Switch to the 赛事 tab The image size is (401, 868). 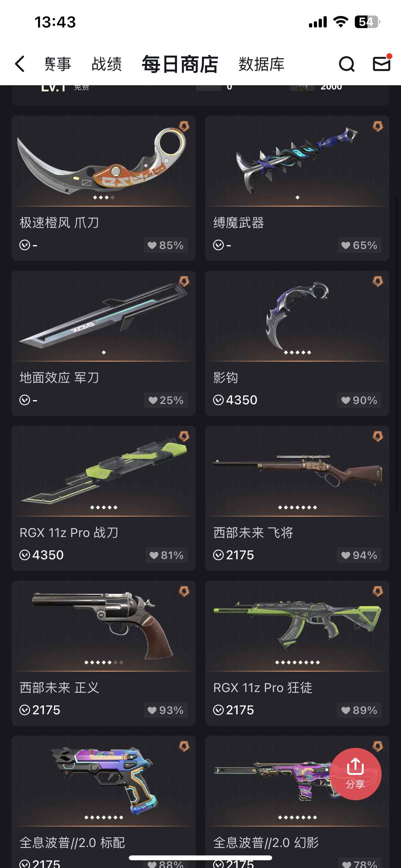(x=57, y=64)
